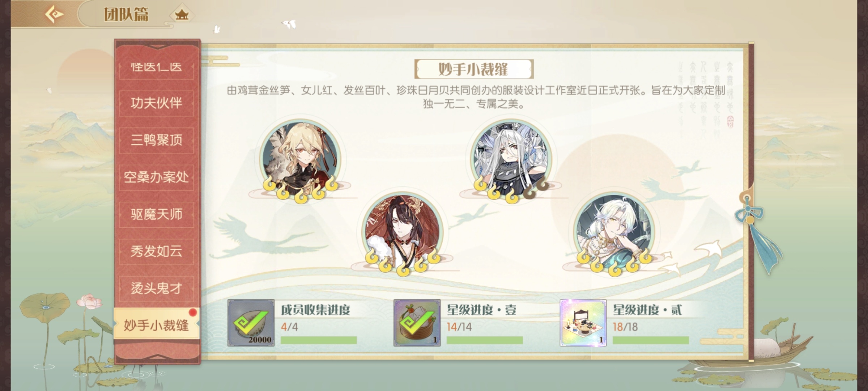The width and height of the screenshot is (868, 391).
Task: Select the 驱魔天师 team tab
Action: tap(157, 214)
